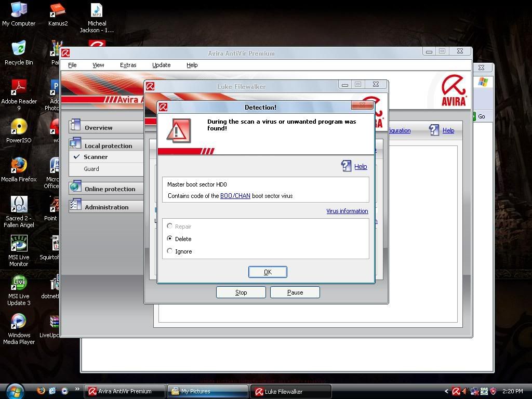Open the Windows Start orb

click(14, 391)
